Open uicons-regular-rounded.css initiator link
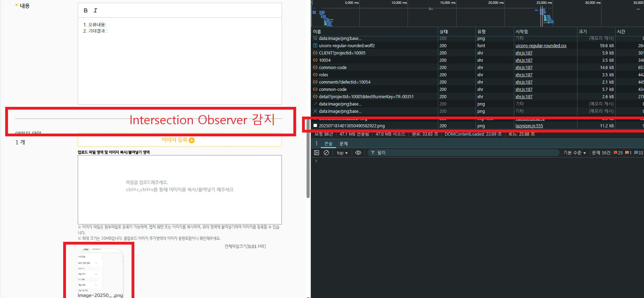Image resolution: width=644 pixels, height=298 pixels. 541,46
